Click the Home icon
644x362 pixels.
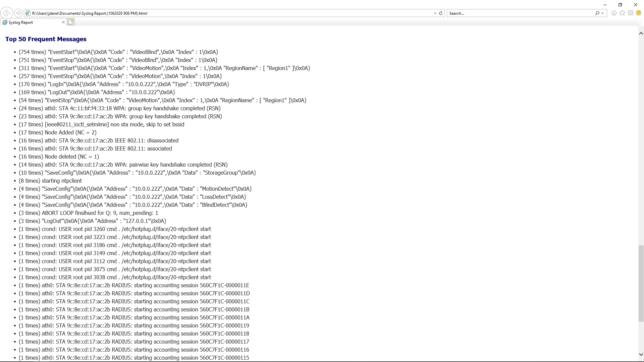tap(614, 13)
